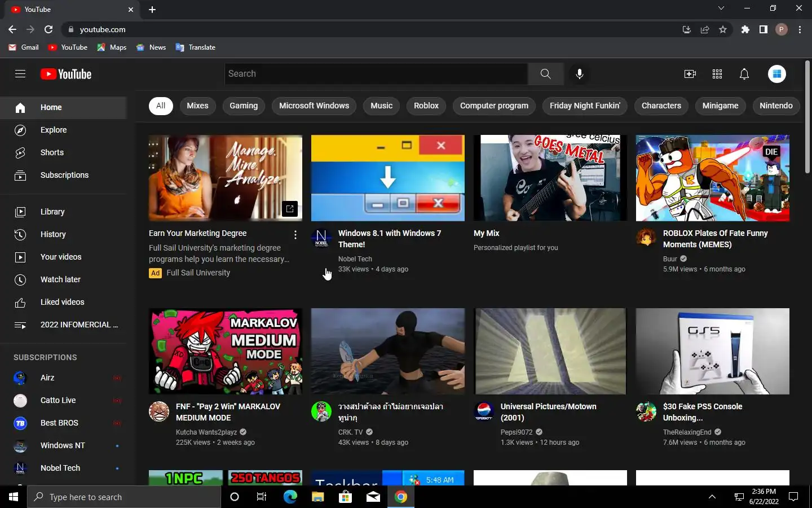This screenshot has height=508, width=812.
Task: Open Buur channel link
Action: pos(670,259)
